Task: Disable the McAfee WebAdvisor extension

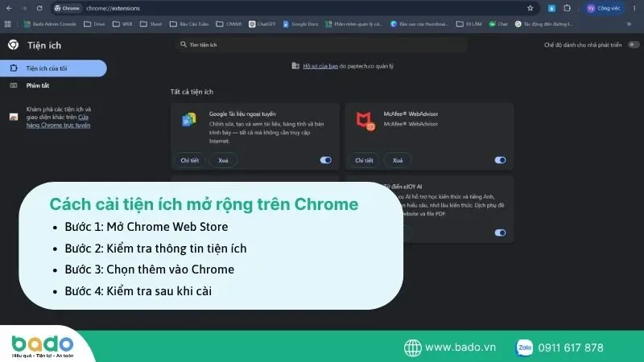Action: tap(500, 160)
